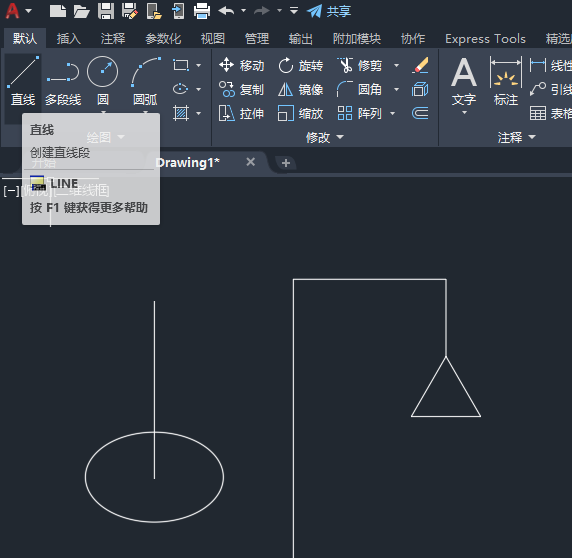Switch to the Insert (插入) ribbon tab
Screen dimensions: 572x558
(69, 39)
